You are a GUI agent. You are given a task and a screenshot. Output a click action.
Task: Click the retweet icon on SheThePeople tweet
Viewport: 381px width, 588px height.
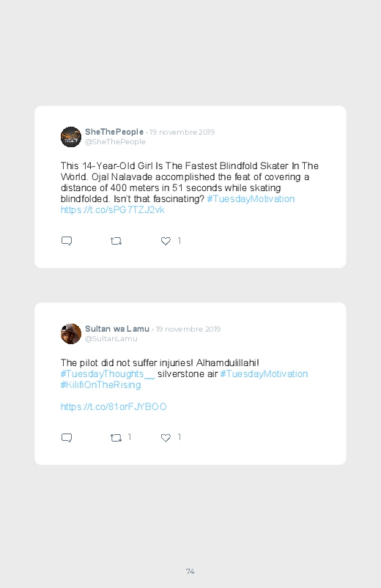coord(116,241)
